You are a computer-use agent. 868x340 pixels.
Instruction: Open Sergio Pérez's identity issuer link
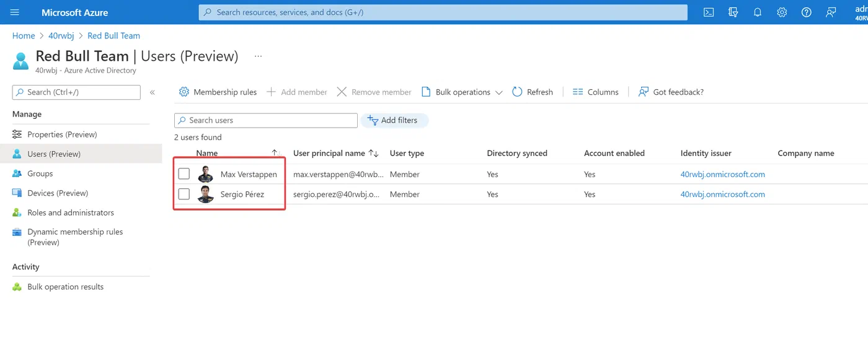click(x=722, y=194)
